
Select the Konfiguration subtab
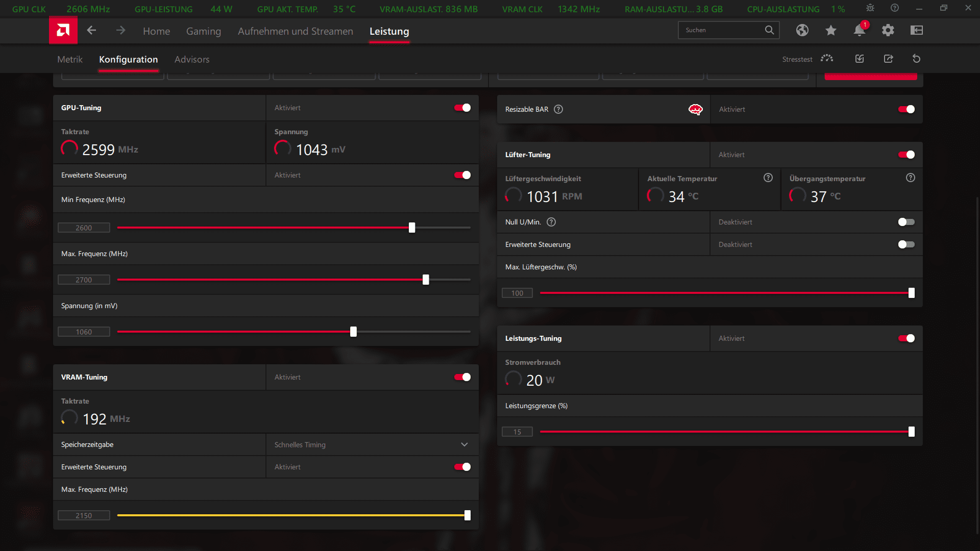128,59
